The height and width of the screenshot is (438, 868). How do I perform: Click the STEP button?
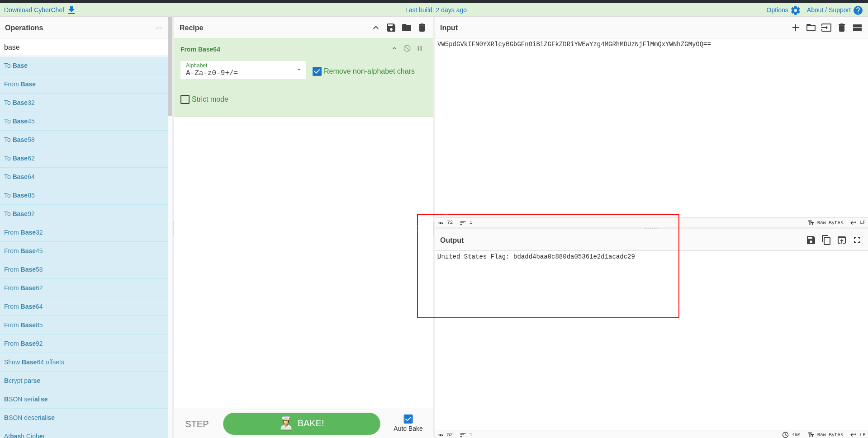coord(197,424)
